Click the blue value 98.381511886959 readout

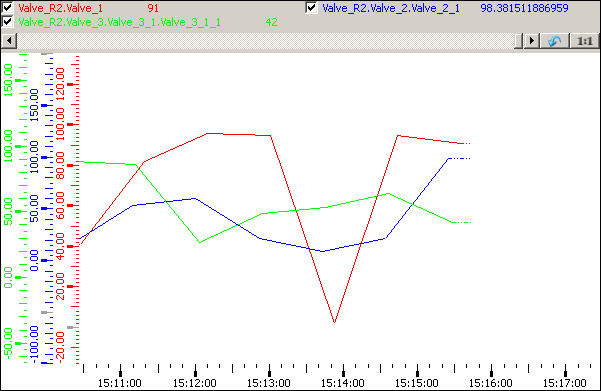524,8
